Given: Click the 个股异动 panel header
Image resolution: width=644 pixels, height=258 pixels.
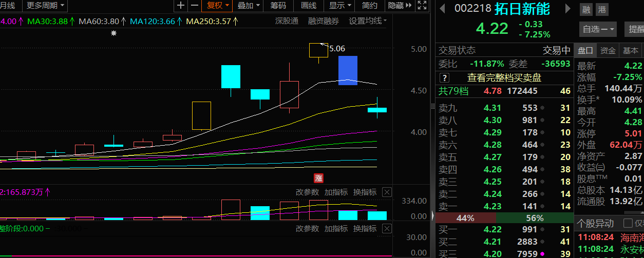Looking at the screenshot, I should pos(596,223).
